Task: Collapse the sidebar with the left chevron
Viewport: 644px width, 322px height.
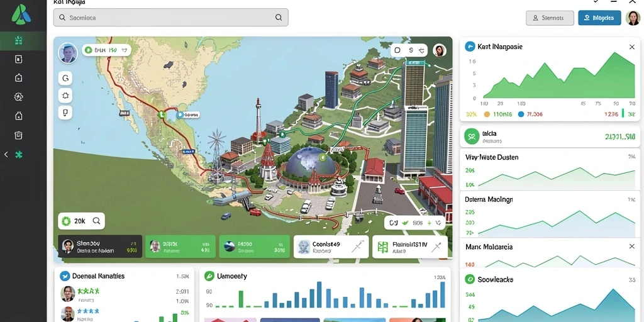Action: coord(6,155)
